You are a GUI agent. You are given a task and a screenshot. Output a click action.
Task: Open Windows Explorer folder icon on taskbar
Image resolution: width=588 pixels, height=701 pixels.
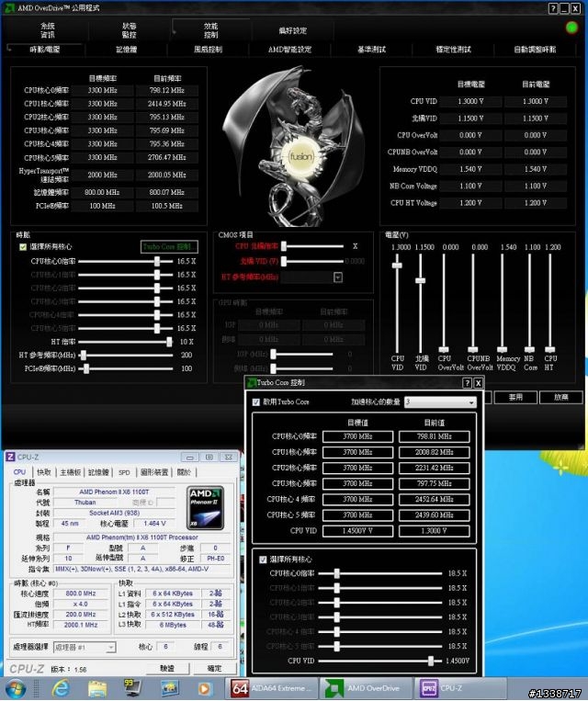[x=96, y=689]
